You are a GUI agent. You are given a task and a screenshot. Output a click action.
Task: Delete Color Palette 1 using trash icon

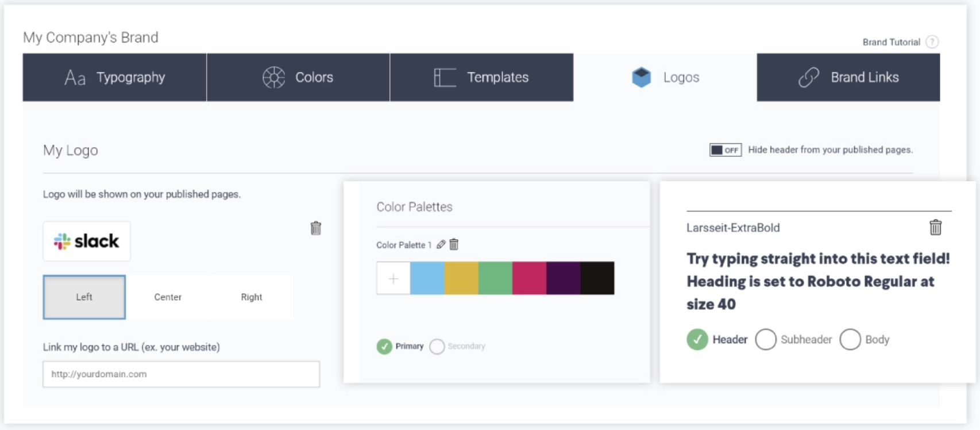click(x=454, y=245)
